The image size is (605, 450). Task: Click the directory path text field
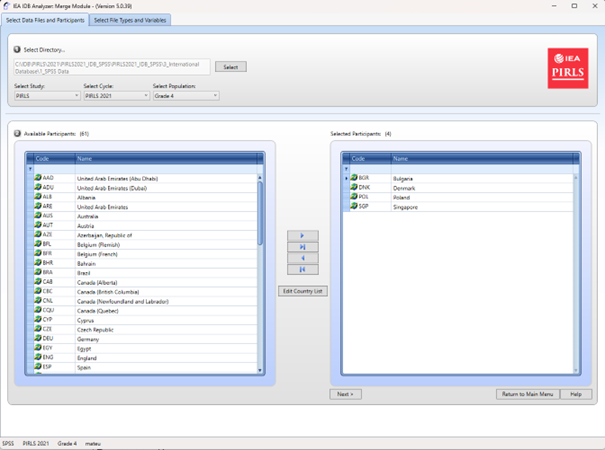pos(111,67)
